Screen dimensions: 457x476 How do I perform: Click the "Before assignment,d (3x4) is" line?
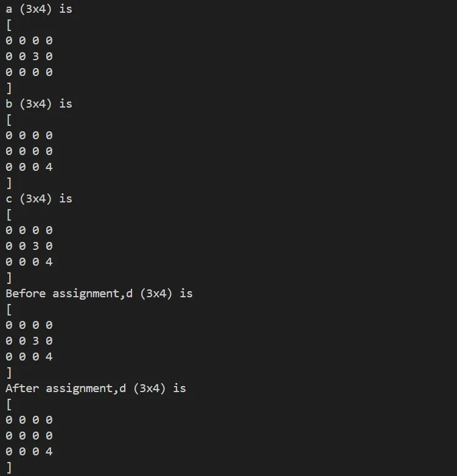coord(99,294)
